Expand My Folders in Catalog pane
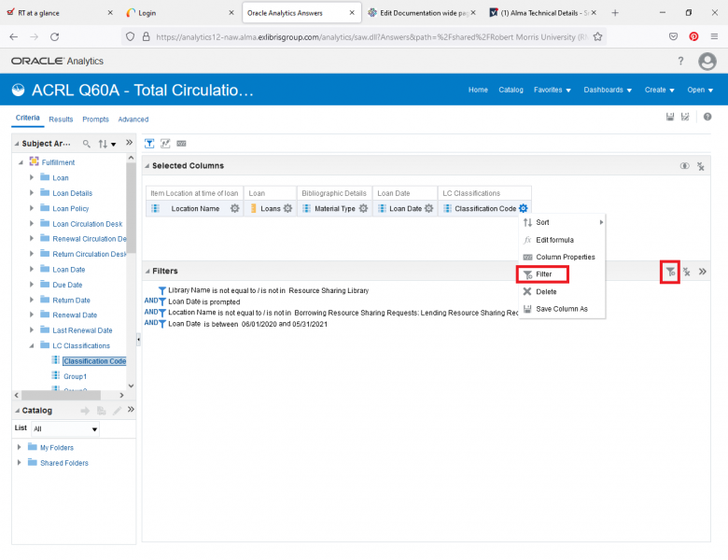 point(19,447)
